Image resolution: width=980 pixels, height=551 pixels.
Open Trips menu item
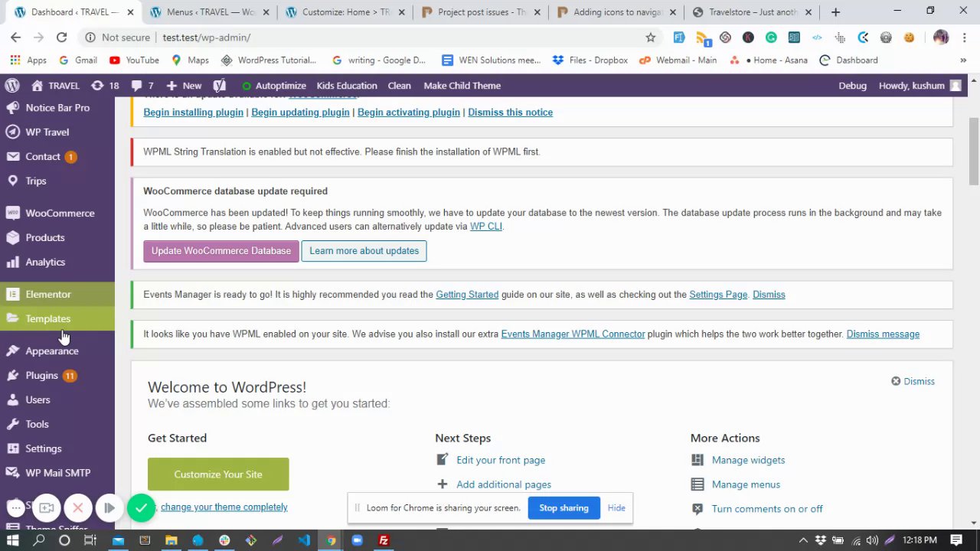[x=57, y=181]
